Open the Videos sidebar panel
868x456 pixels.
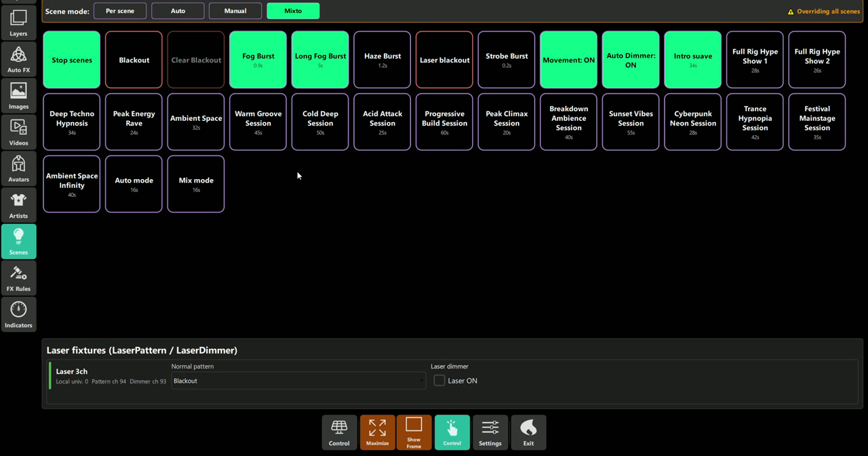18,132
